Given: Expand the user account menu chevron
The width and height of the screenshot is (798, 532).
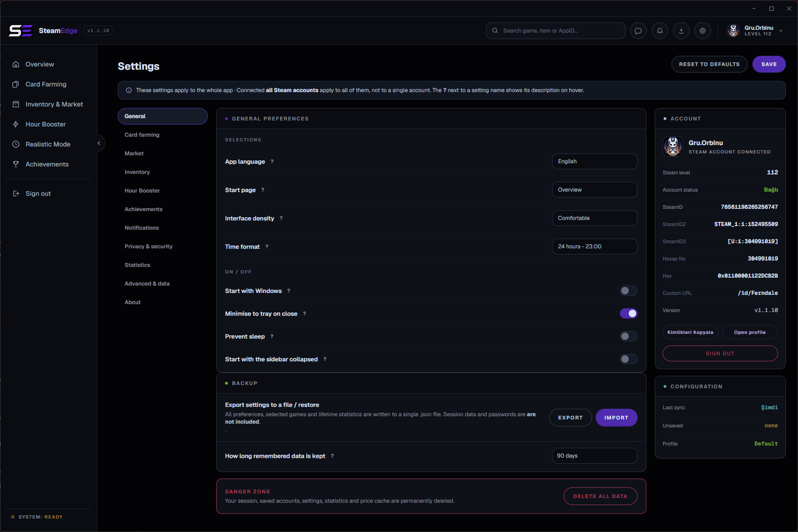Looking at the screenshot, I should (x=781, y=31).
